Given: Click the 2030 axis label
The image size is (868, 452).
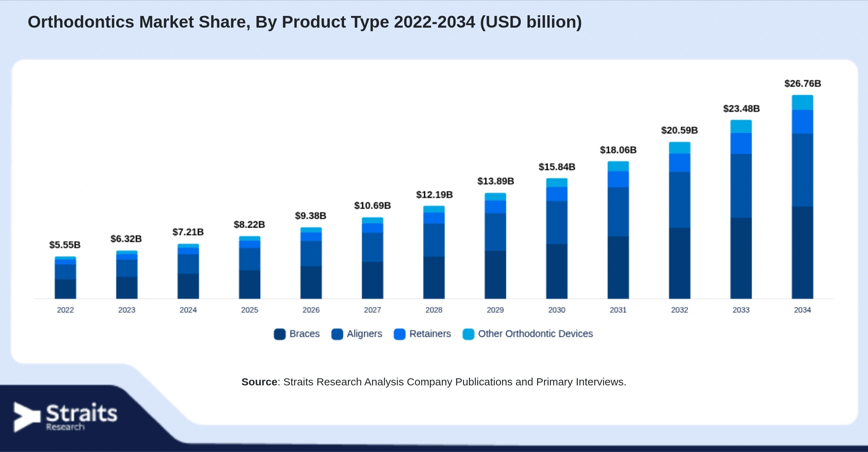Looking at the screenshot, I should pyautogui.click(x=557, y=310).
